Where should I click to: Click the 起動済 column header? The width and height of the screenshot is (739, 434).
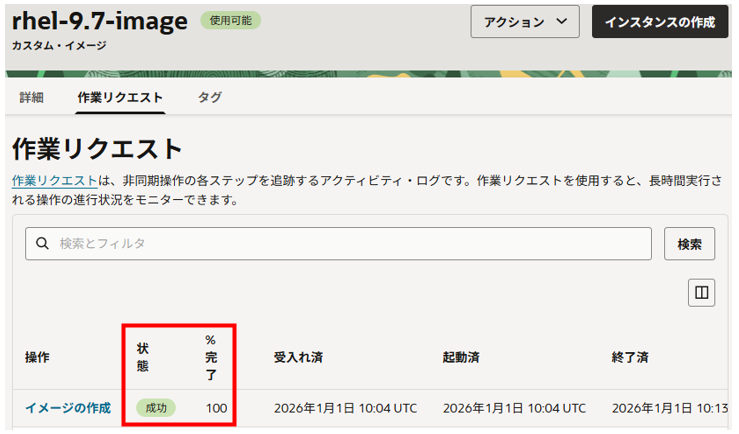click(x=466, y=357)
